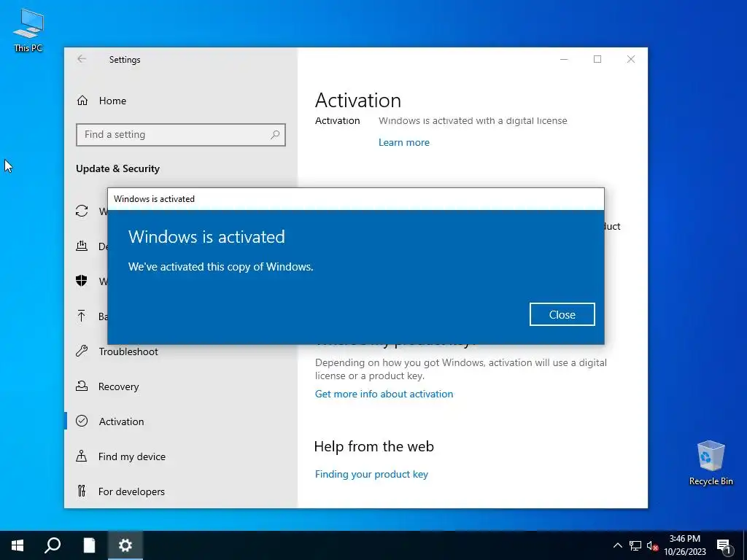Open Find my device settings
The image size is (747, 560).
click(131, 456)
